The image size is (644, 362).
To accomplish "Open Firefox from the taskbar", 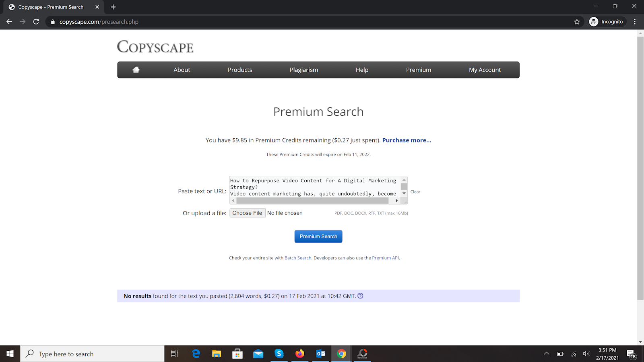I will [300, 354].
